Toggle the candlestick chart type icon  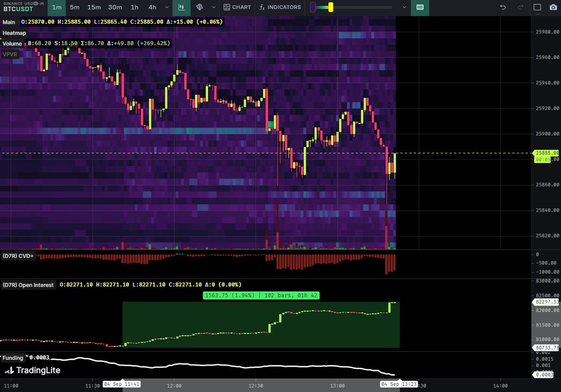[x=181, y=7]
